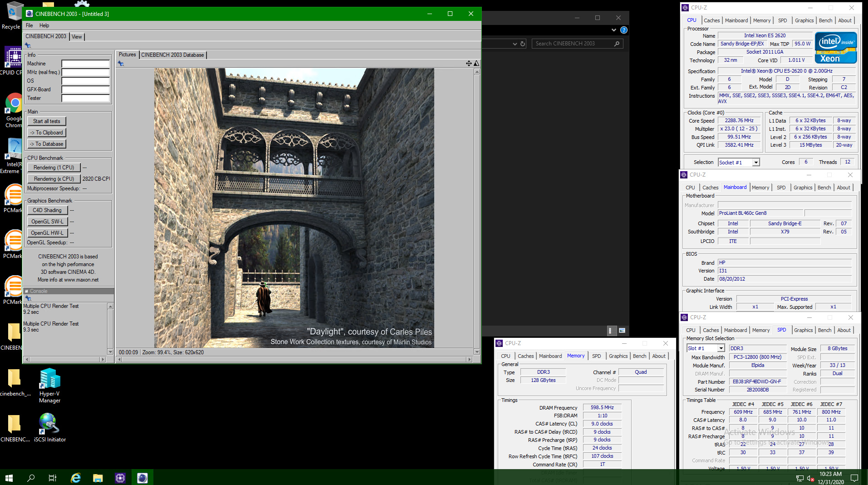The image size is (868, 485).
Task: Click picture horizontal scrollbar right arrow
Action: [469, 359]
